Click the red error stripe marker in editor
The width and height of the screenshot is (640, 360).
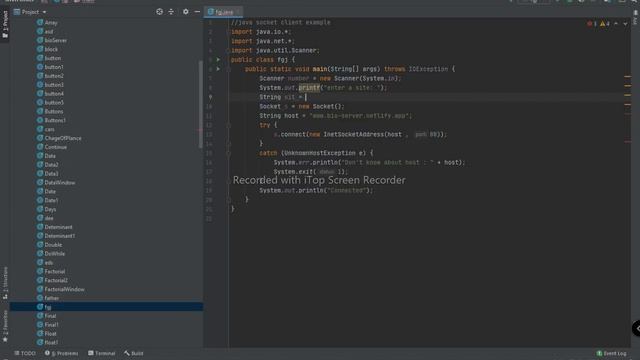coord(627,142)
